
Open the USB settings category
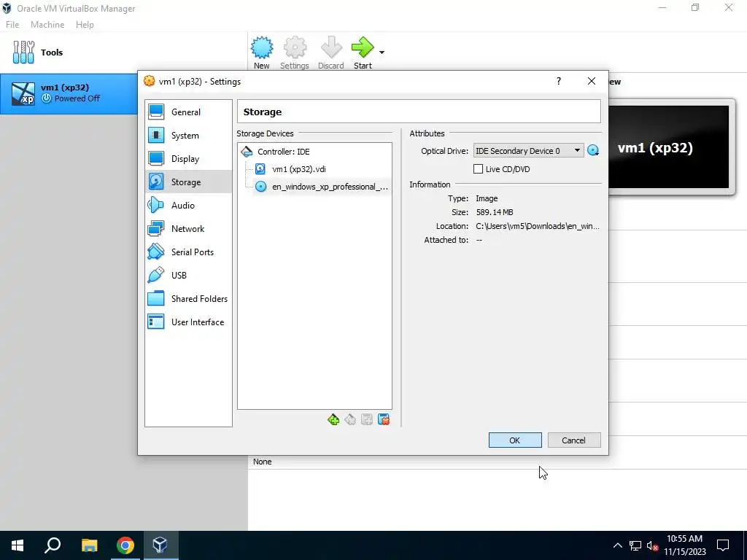[188, 275]
